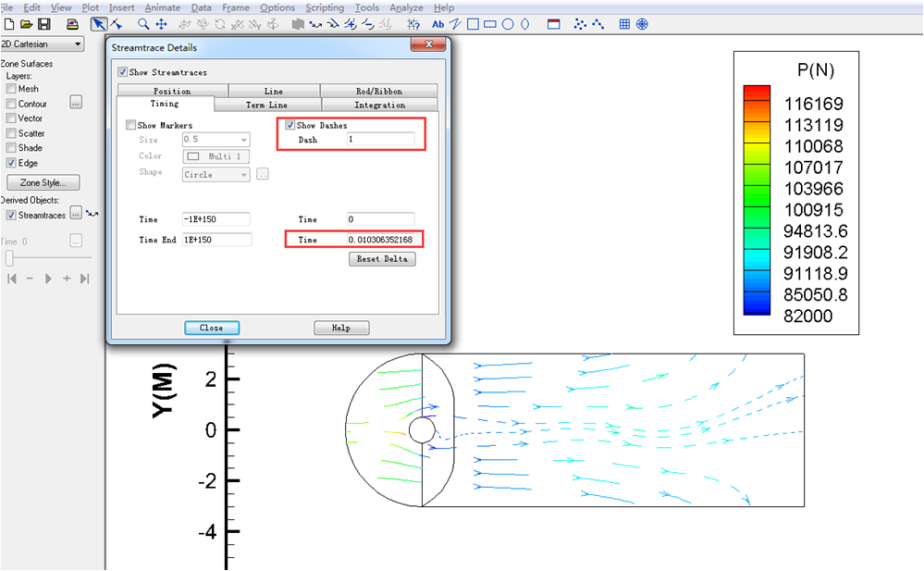The height and width of the screenshot is (571, 924).
Task: Select the Probe tool with question mark
Action: coord(413,24)
